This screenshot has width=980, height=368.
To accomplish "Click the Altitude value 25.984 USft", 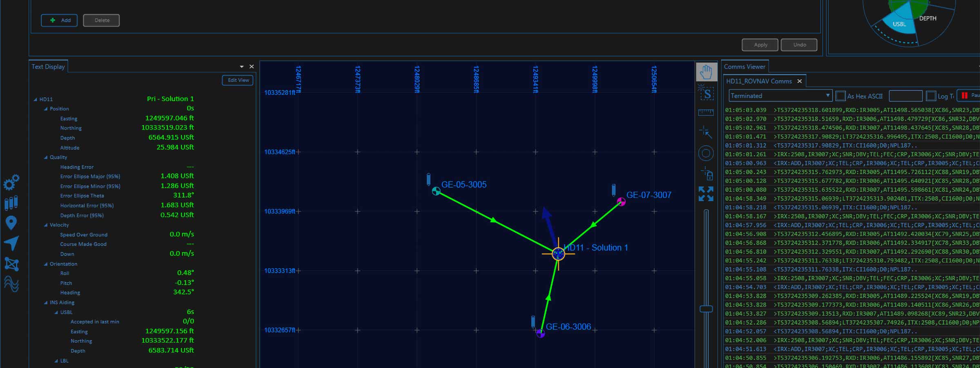I will [175, 147].
